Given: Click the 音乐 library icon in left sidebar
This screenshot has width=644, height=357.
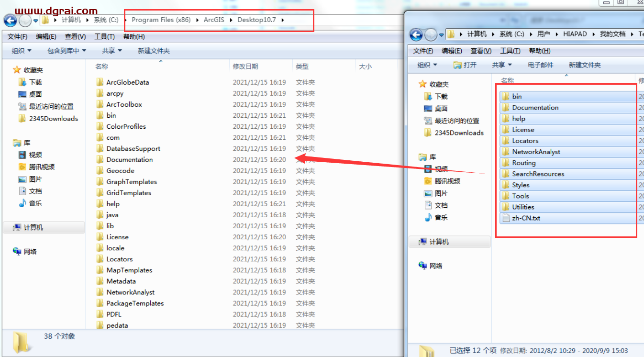Looking at the screenshot, I should pos(22,203).
